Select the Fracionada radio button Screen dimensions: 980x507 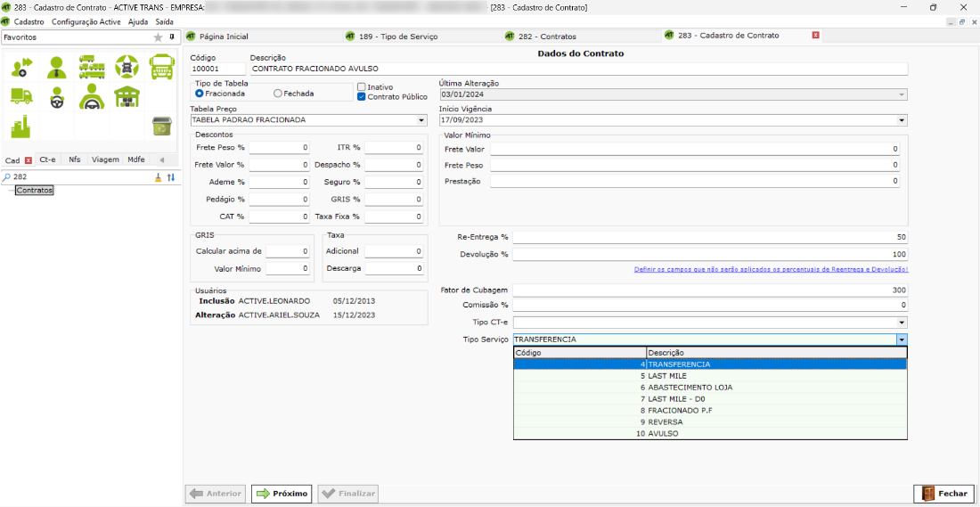[200, 94]
